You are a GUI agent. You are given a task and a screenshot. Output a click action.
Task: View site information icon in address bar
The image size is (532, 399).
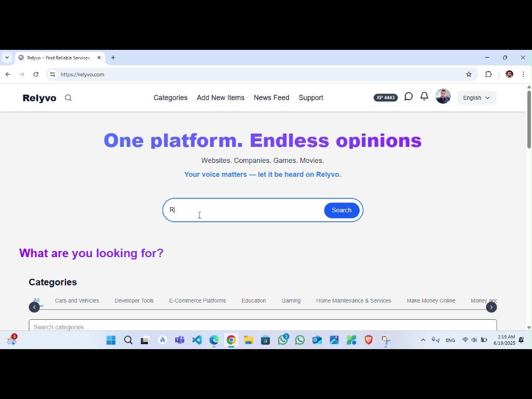point(52,74)
